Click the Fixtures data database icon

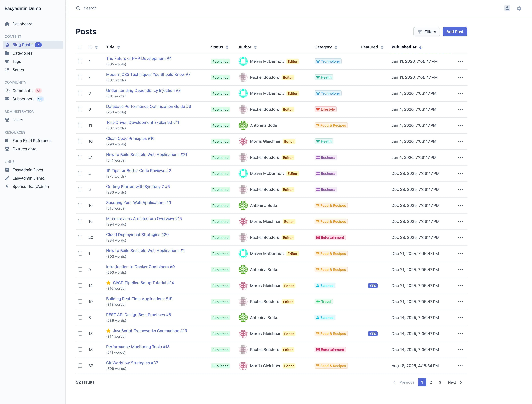[x=7, y=149]
